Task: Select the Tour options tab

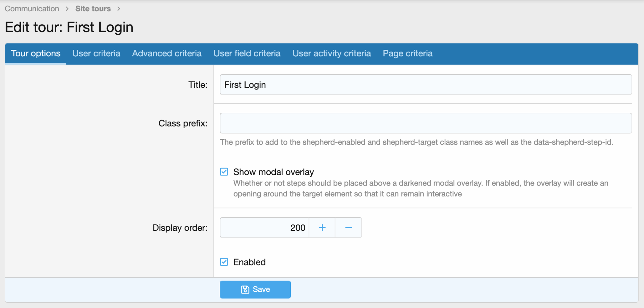Action: [x=36, y=53]
